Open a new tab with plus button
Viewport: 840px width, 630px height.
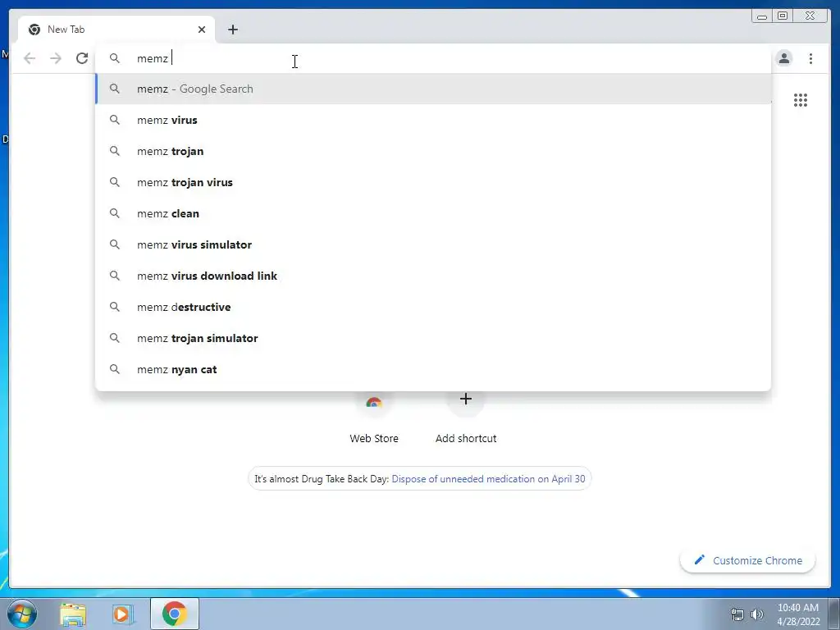[232, 30]
